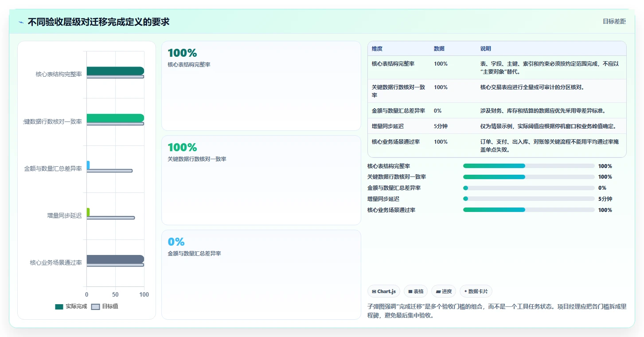
Task: Click the 金额与数量汇总差异率 progress bar
Action: click(529, 188)
